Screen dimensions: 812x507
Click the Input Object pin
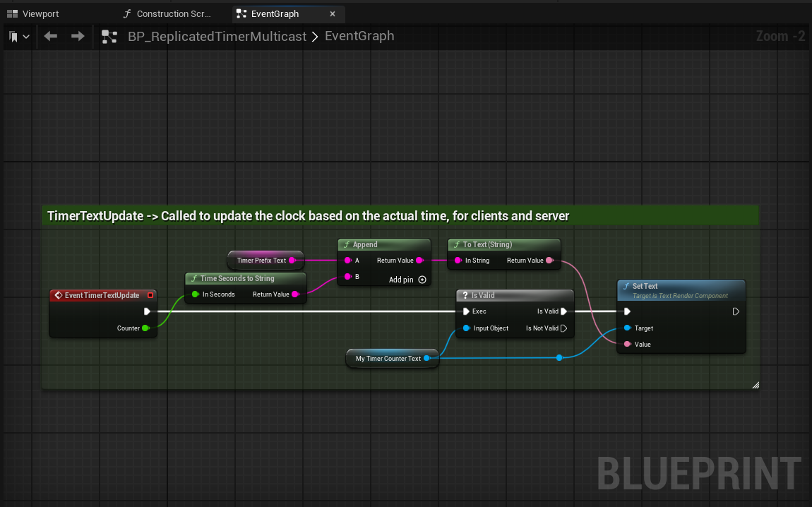466,328
